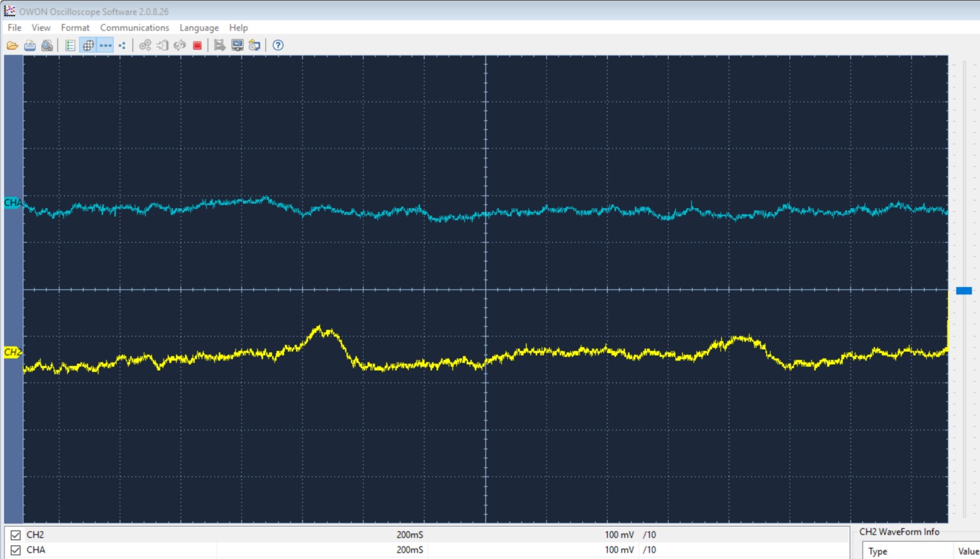Open Print Preview from the toolbar
The image size is (980, 559).
coord(47,45)
